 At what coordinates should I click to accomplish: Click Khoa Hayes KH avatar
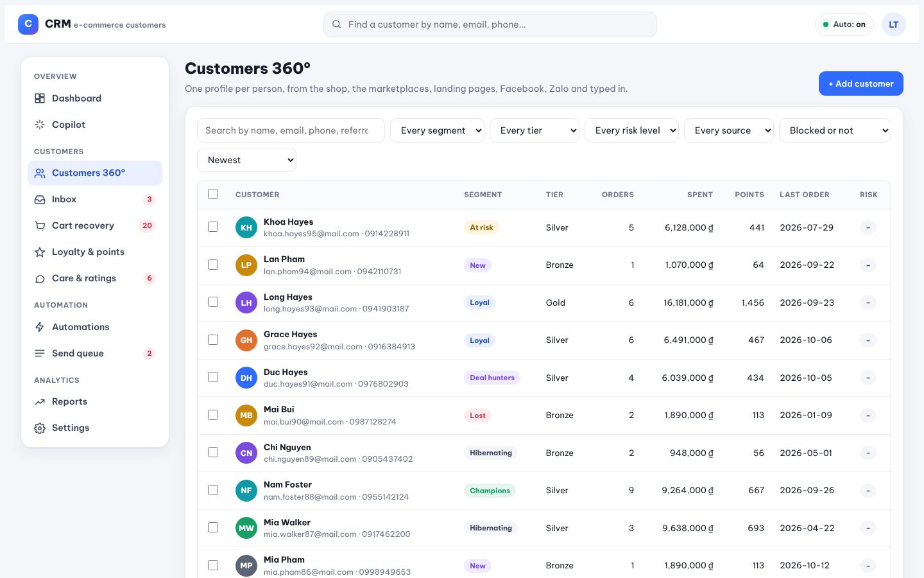pyautogui.click(x=246, y=227)
